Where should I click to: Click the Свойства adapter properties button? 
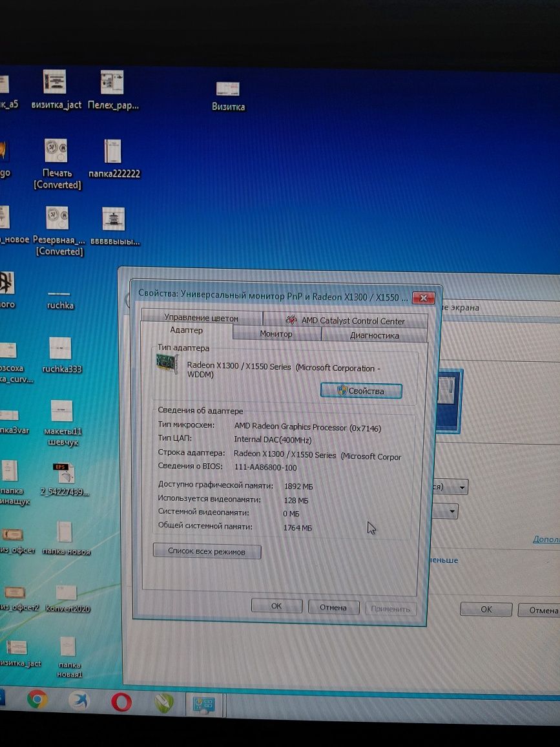[x=361, y=391]
